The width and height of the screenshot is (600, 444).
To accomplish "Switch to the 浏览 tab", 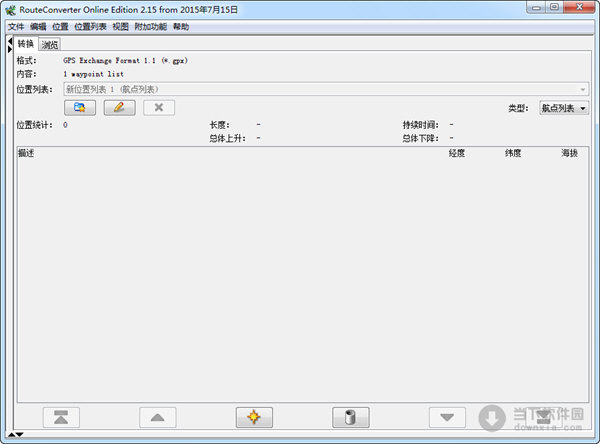I will (x=50, y=45).
